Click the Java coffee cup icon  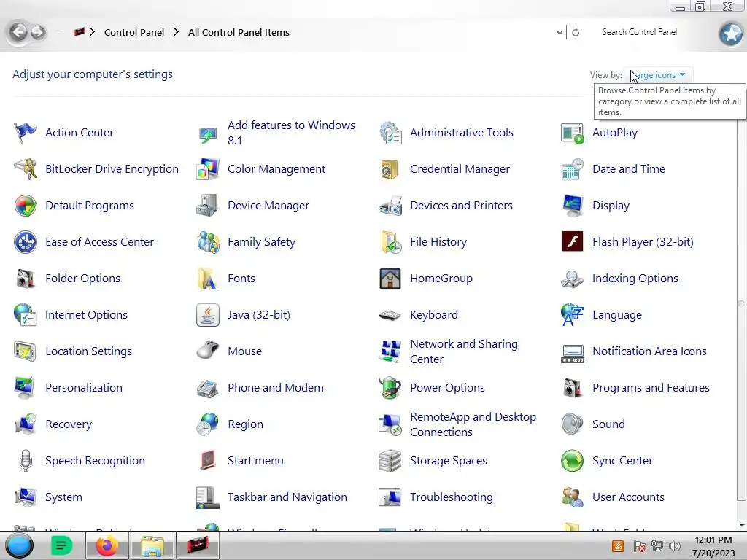click(208, 315)
